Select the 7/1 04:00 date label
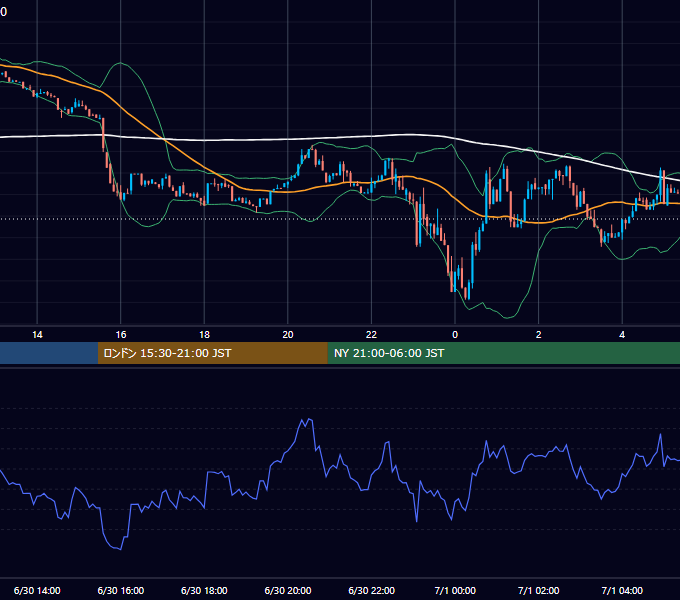Screen dimensions: 680x600 (622, 590)
